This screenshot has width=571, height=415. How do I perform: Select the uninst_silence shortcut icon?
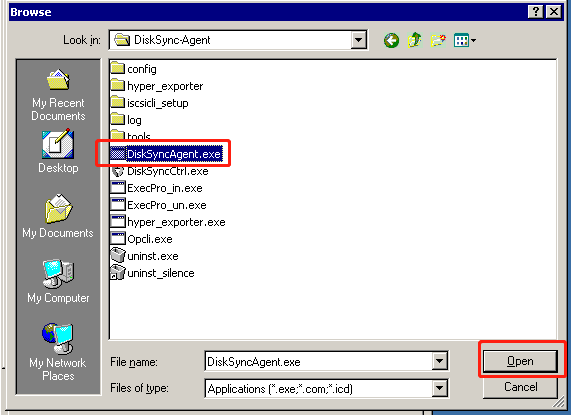[118, 273]
